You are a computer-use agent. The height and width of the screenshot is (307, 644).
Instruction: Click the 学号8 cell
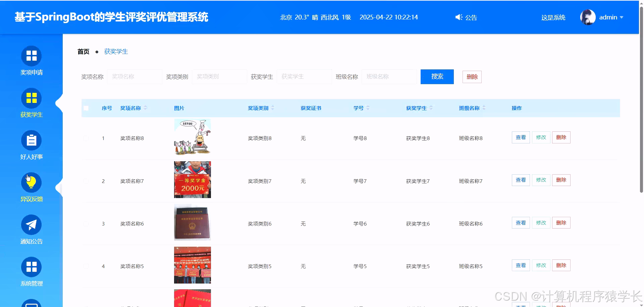coord(360,138)
